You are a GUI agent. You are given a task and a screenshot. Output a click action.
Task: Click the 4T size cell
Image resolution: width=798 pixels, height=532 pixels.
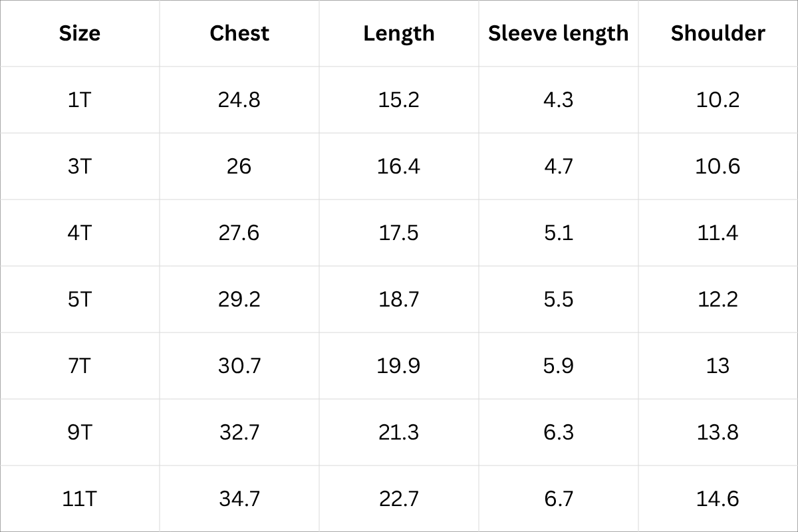point(80,233)
